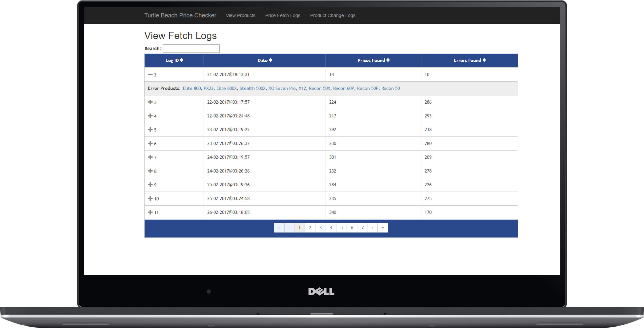Screen dimensions: 644x328
Task: Open Elite 800X error product link
Action: (x=227, y=88)
